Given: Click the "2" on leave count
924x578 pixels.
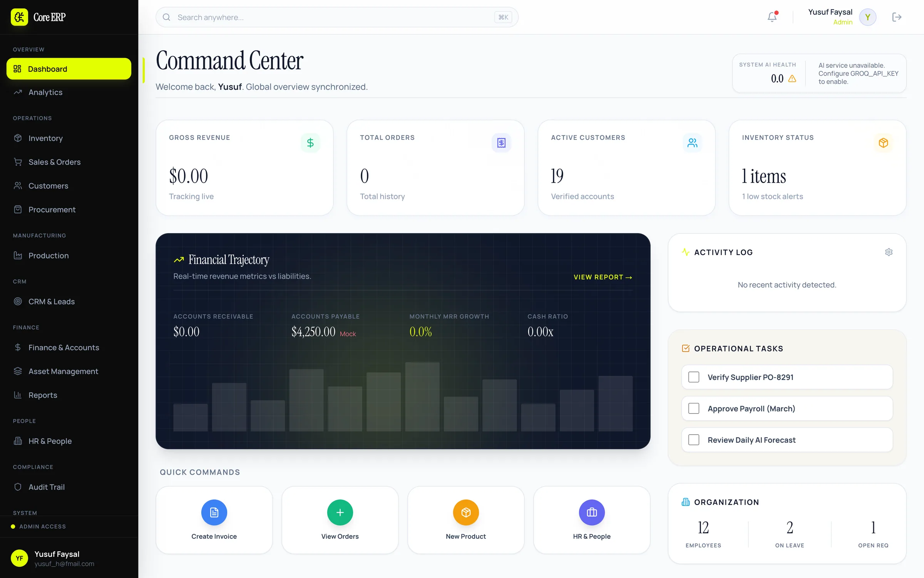Looking at the screenshot, I should tap(790, 528).
